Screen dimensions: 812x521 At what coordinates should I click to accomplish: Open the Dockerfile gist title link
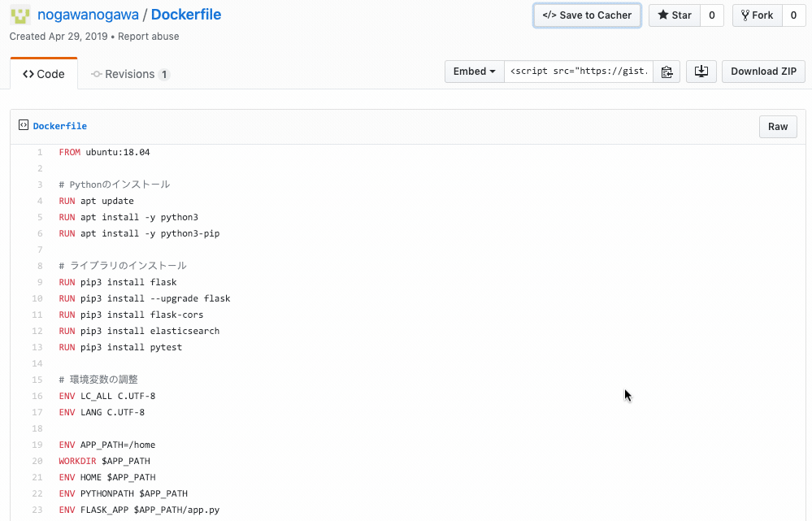[x=186, y=15]
